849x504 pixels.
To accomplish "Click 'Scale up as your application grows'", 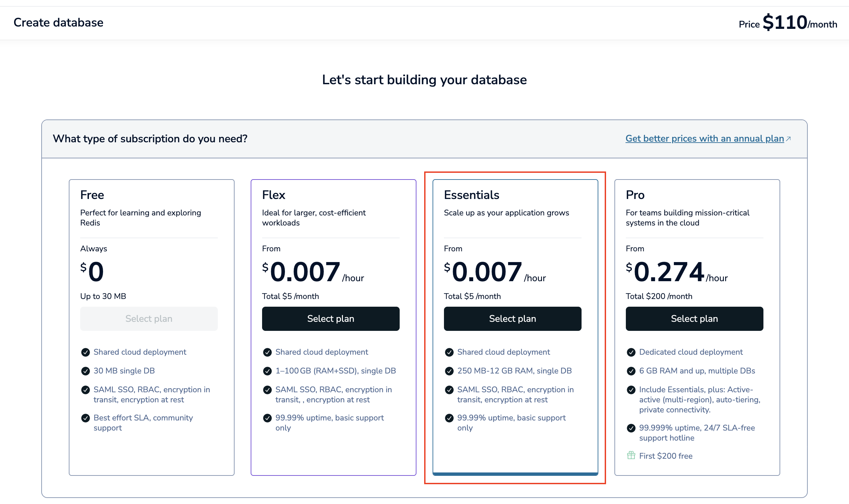I will (x=506, y=213).
